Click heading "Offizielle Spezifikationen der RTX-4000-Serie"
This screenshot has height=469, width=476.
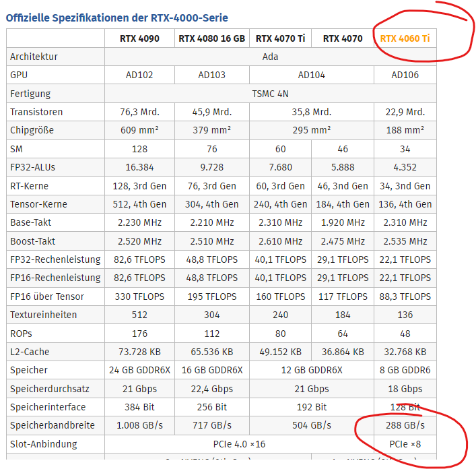[x=117, y=18]
